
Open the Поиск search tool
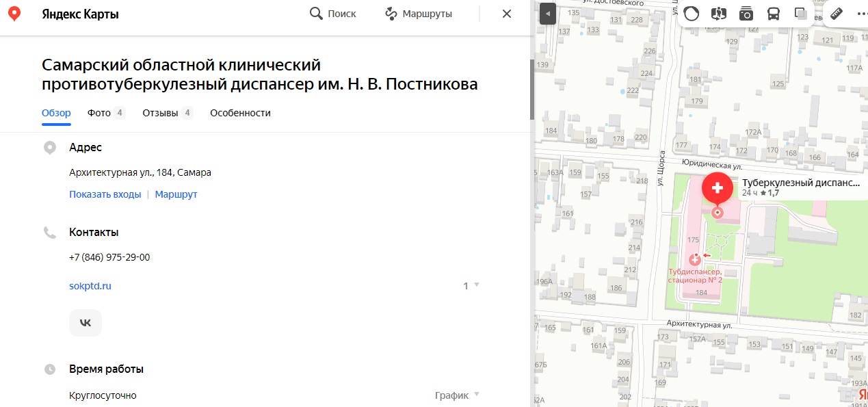click(x=333, y=14)
